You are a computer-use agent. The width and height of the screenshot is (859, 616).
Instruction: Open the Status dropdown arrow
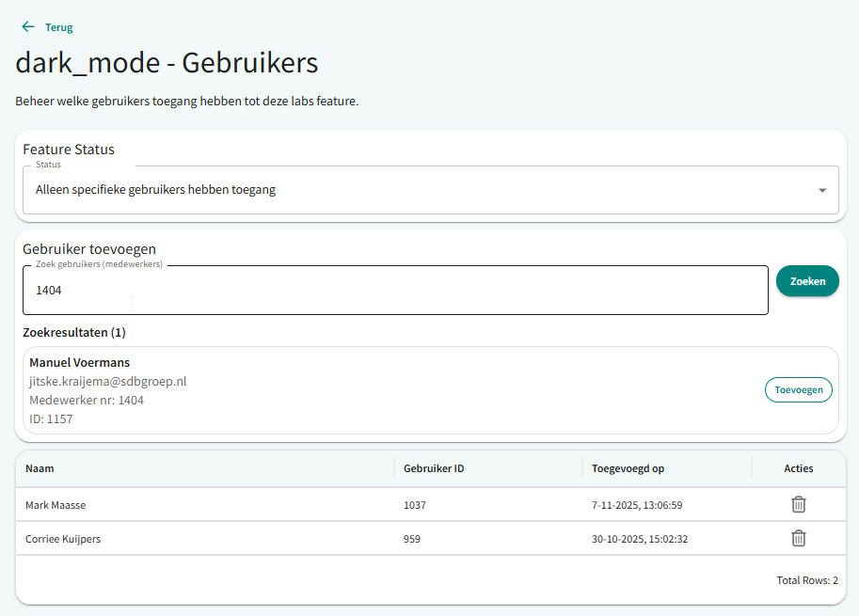click(x=821, y=190)
